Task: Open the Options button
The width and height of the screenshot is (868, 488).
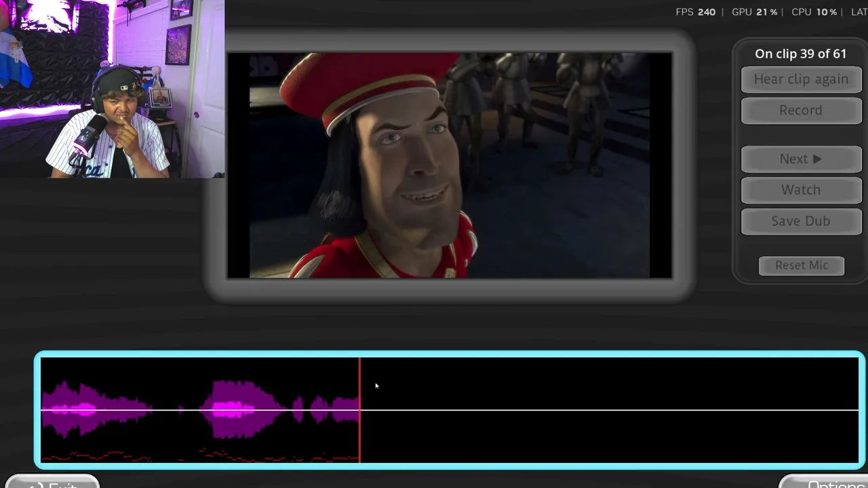Action: pos(823,482)
